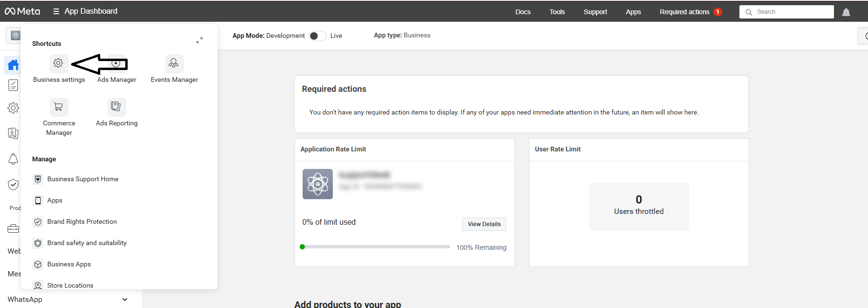Open Apps under Manage
The width and height of the screenshot is (868, 308).
55,201
